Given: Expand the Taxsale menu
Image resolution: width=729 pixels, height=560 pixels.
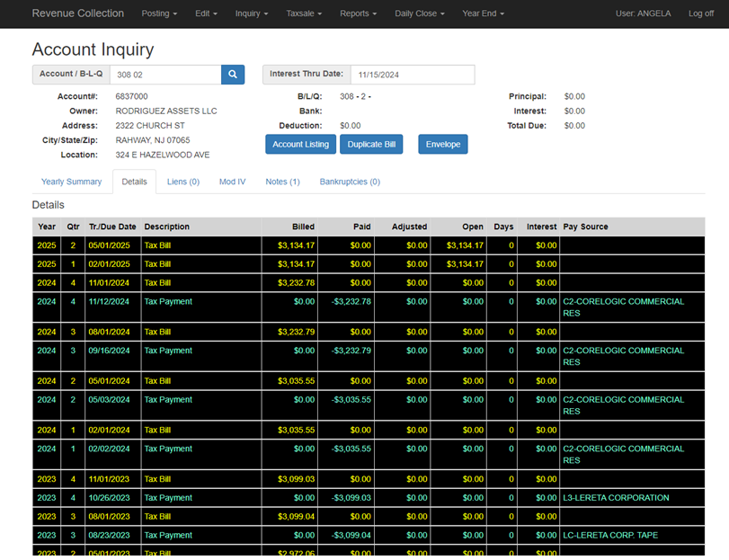Looking at the screenshot, I should click(x=304, y=13).
